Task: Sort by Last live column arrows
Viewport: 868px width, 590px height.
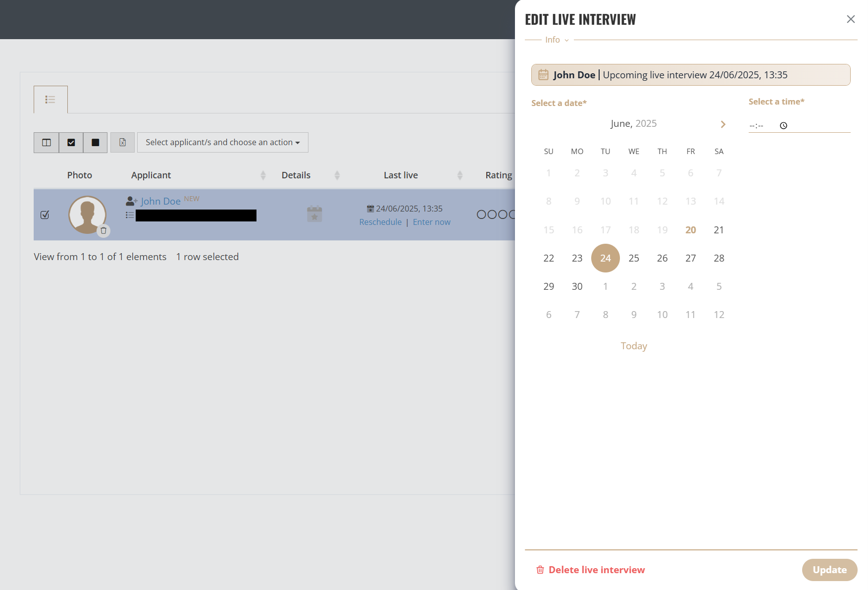Action: tap(460, 175)
